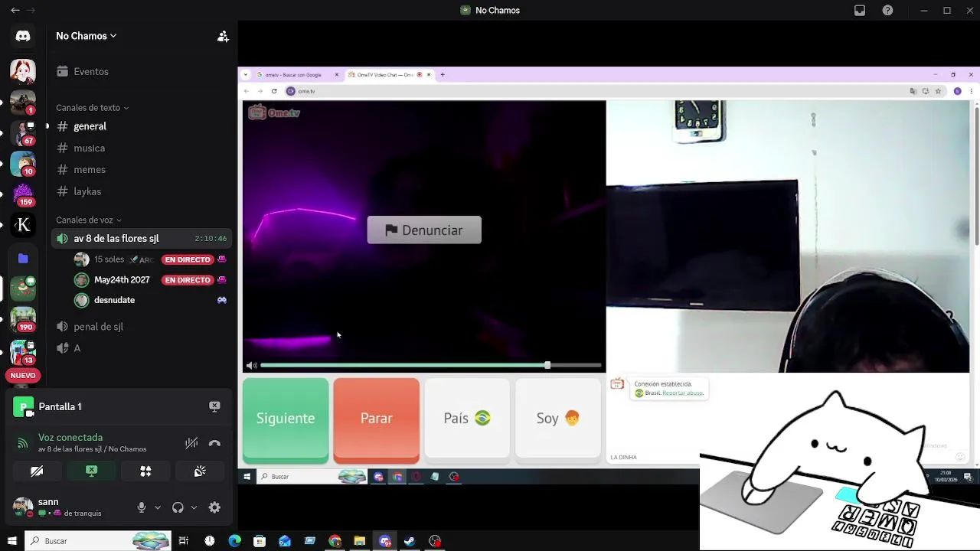Open new tab in shared browser
The width and height of the screenshot is (980, 551).
pos(443,75)
